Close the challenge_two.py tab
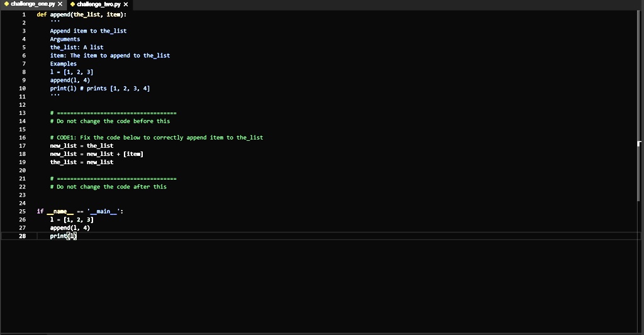Screen dimensions: 644x335 pyautogui.click(x=126, y=4)
